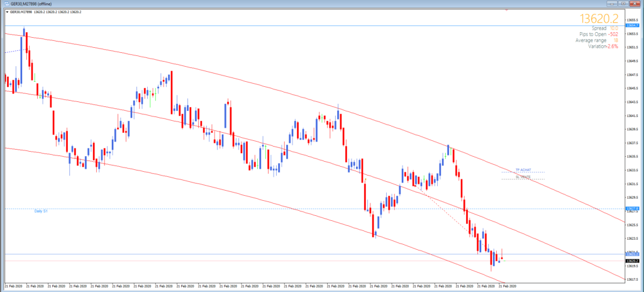Screen dimensions: 644x292
Task: Click the chart window icon in title bar
Action: (x=5, y=4)
